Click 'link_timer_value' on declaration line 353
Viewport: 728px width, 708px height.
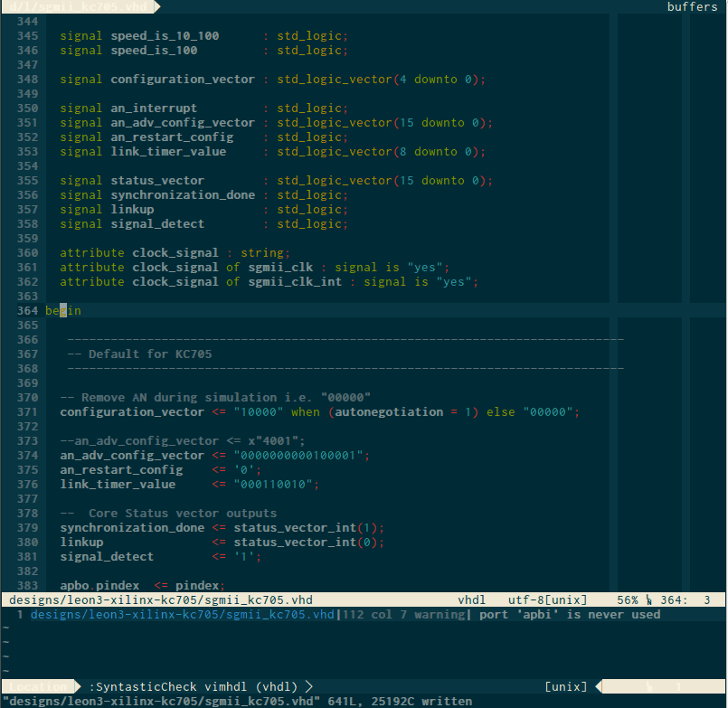point(168,151)
